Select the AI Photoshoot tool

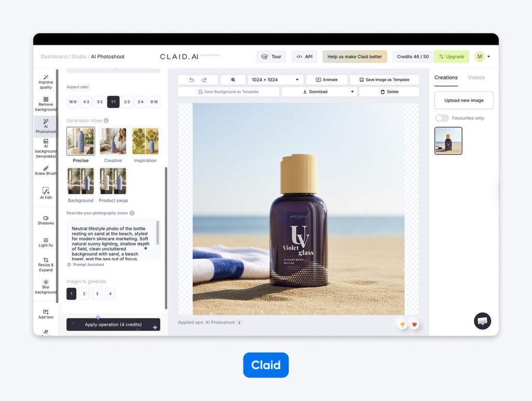(46, 126)
